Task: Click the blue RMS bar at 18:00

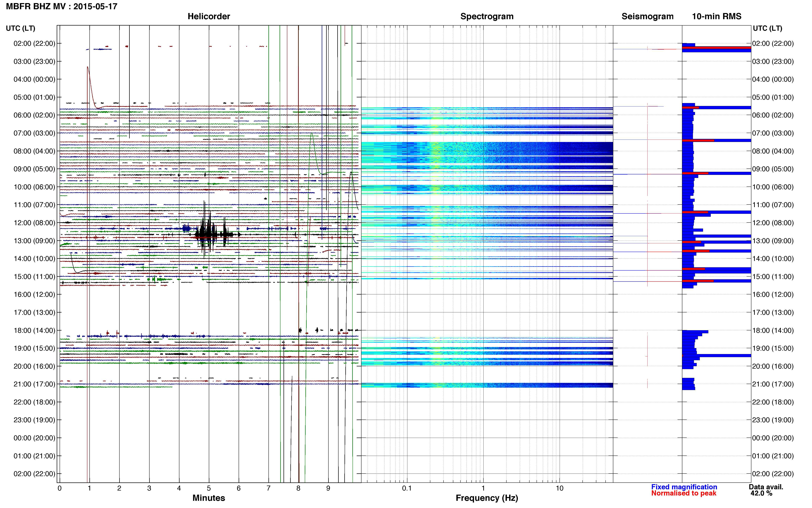Action: (x=695, y=332)
